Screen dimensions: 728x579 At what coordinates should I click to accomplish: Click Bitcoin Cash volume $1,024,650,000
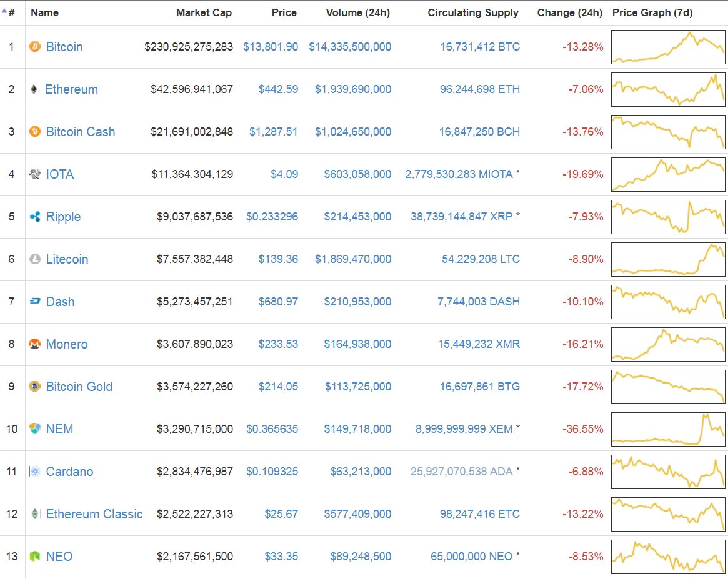pyautogui.click(x=353, y=132)
